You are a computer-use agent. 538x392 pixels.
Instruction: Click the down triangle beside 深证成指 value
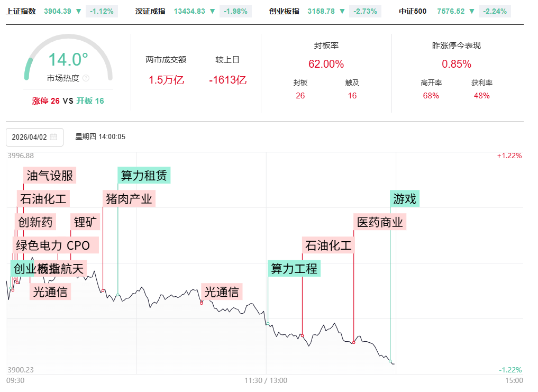click(x=212, y=11)
